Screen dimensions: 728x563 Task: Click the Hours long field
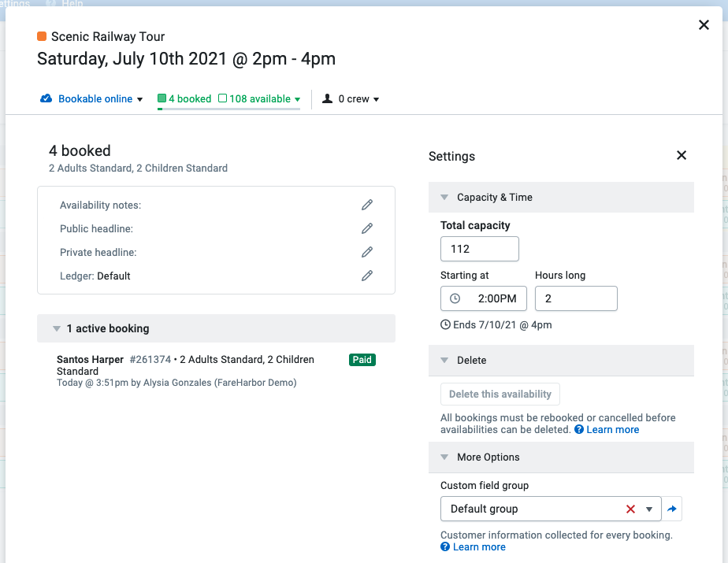[x=576, y=298]
